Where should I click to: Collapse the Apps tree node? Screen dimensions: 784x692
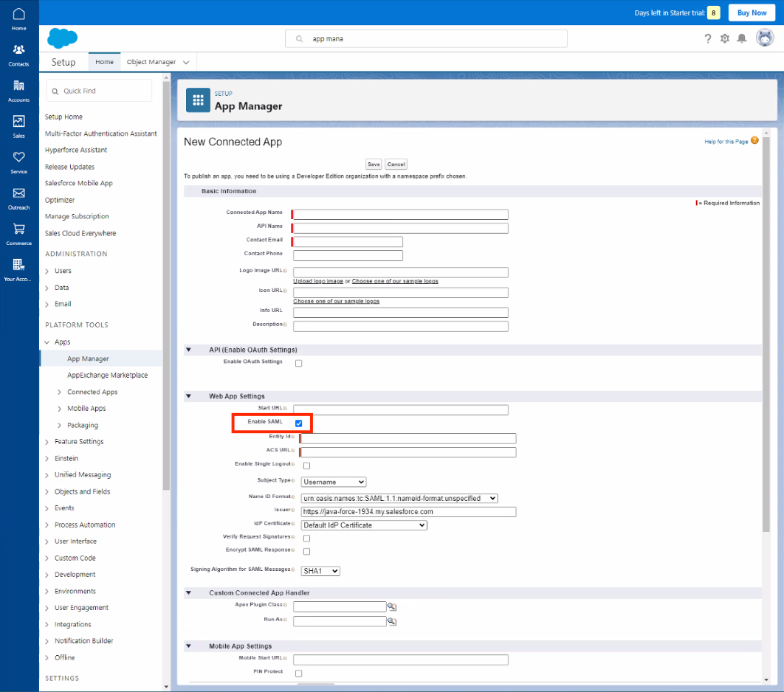click(x=47, y=342)
